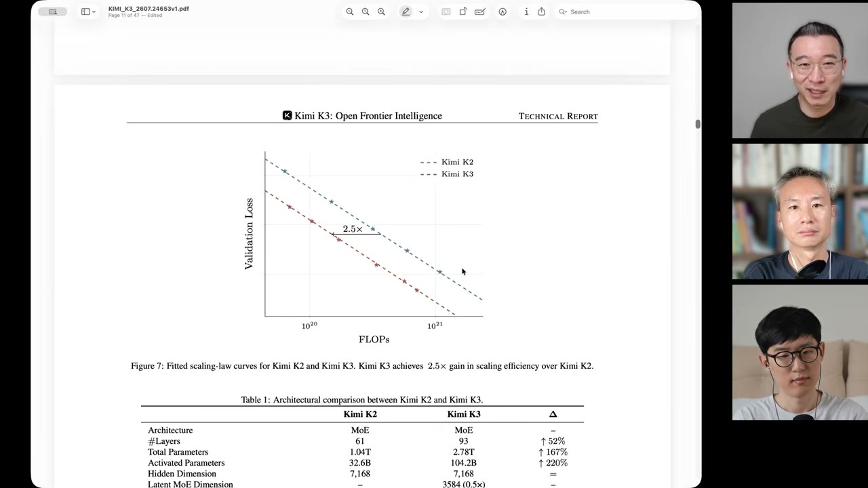The width and height of the screenshot is (868, 488).
Task: Open the form filling signature tool
Action: point(480,12)
